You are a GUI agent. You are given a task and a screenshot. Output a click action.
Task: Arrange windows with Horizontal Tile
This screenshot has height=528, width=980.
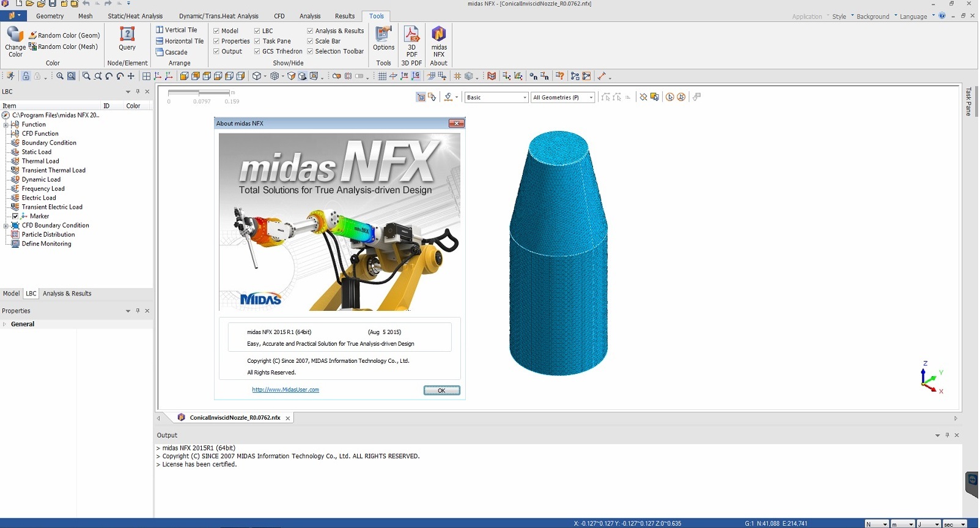pos(180,41)
